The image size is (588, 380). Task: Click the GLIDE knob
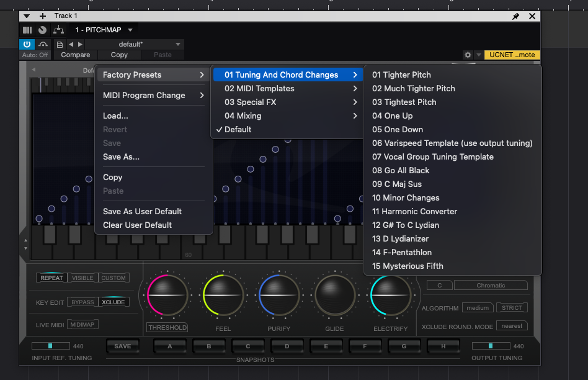pos(334,295)
